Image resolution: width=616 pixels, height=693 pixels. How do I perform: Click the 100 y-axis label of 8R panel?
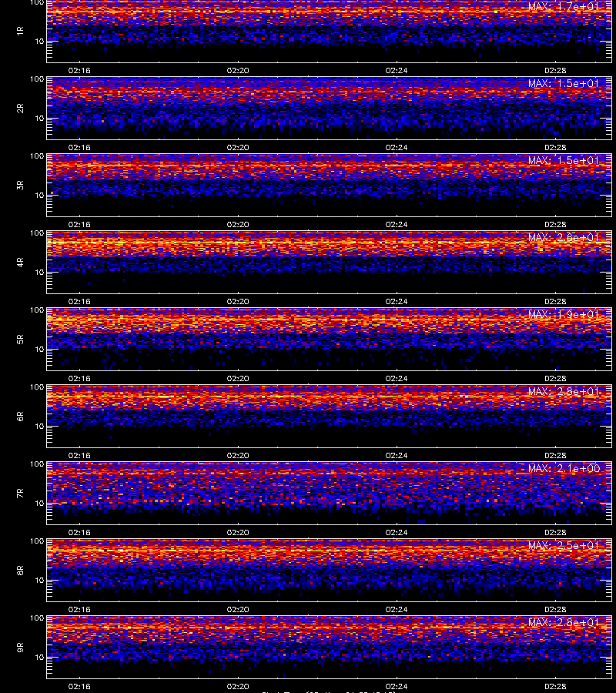(x=37, y=541)
